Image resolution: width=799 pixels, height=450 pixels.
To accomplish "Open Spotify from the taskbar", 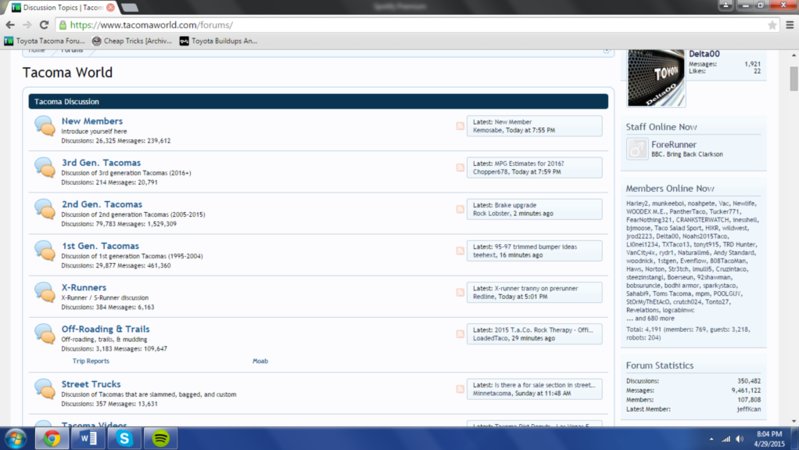I will (x=161, y=438).
